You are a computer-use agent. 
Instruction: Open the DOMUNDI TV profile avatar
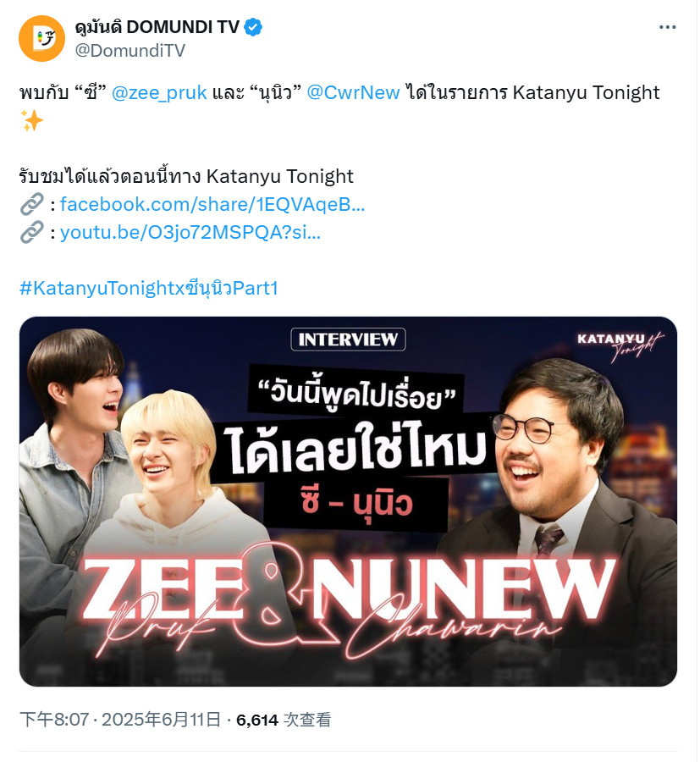[41, 38]
